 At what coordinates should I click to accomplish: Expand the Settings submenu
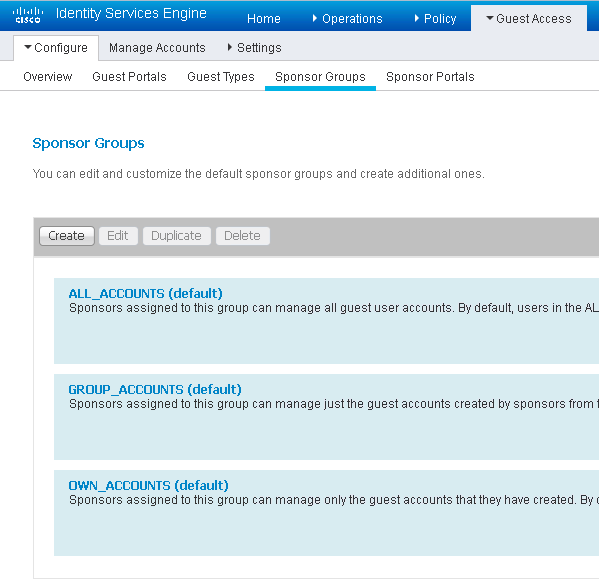coord(254,48)
